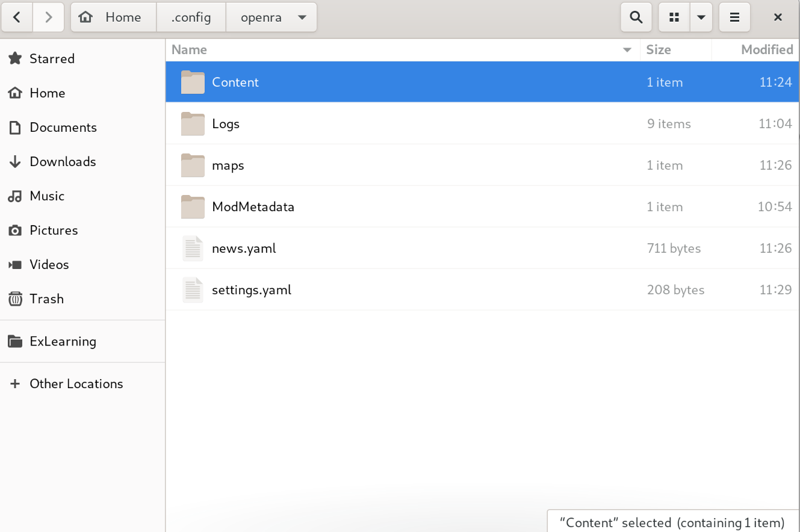The height and width of the screenshot is (532, 800).
Task: Open the Downloads folder from sidebar
Action: tap(63, 161)
